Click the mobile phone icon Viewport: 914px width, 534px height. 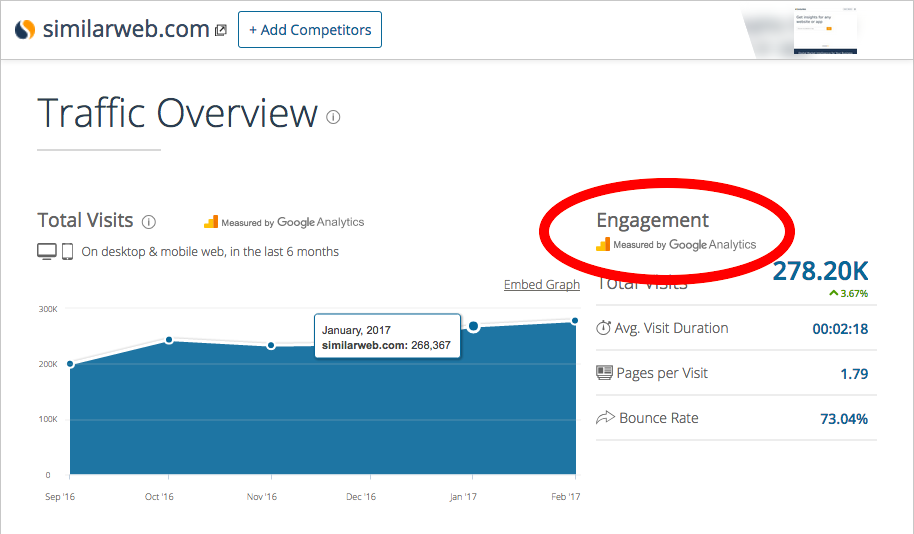point(67,251)
